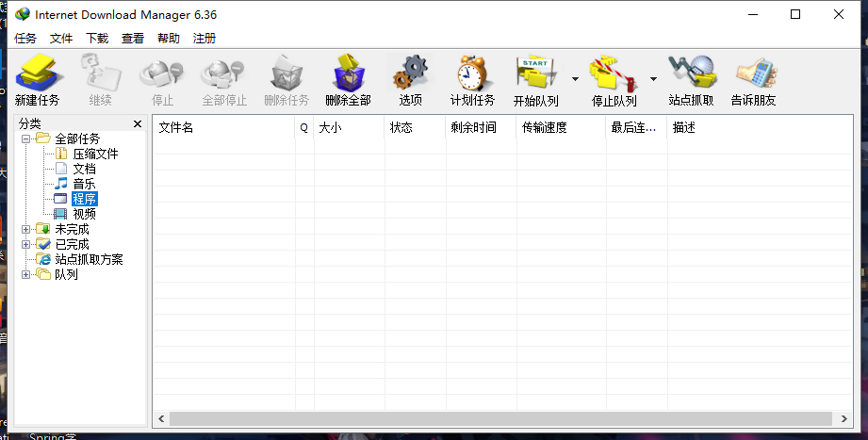868x440 pixels.
Task: Open the 注册 menu
Action: click(x=205, y=39)
